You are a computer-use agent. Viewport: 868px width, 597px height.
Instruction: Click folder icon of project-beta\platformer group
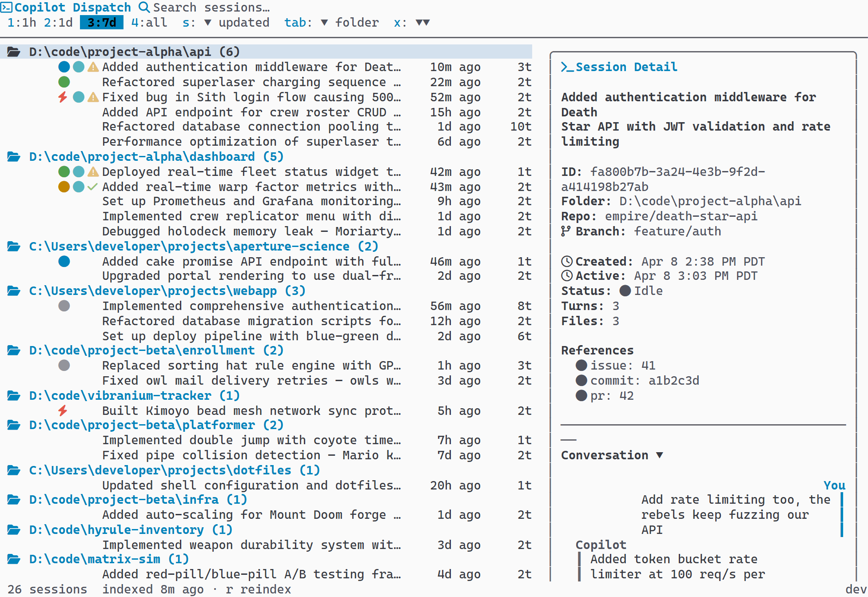pyautogui.click(x=14, y=425)
